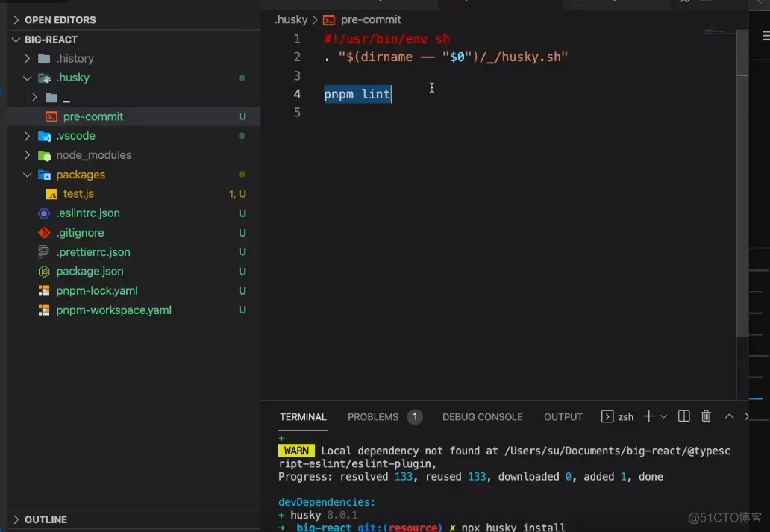Screen dimensions: 770x532
Task: Click the .eslintrc.json ESLint icon
Action: coord(44,213)
